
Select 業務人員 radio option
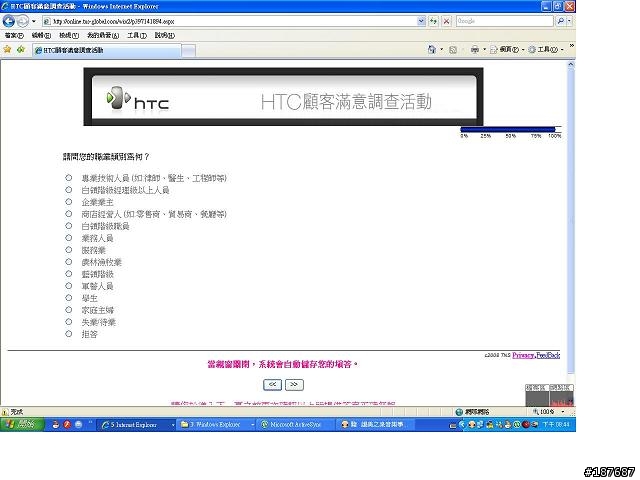coord(69,238)
